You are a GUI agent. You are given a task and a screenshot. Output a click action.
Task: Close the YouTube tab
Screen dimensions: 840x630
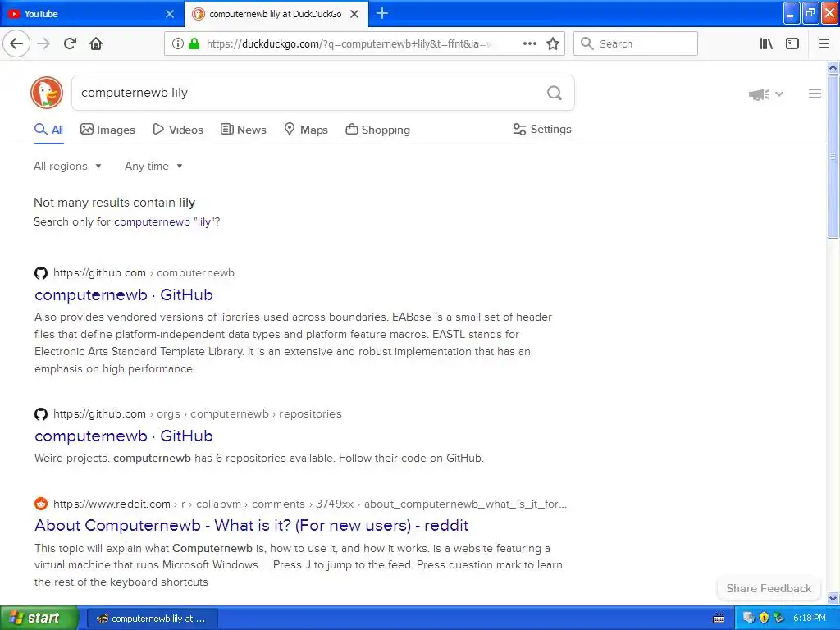point(170,14)
